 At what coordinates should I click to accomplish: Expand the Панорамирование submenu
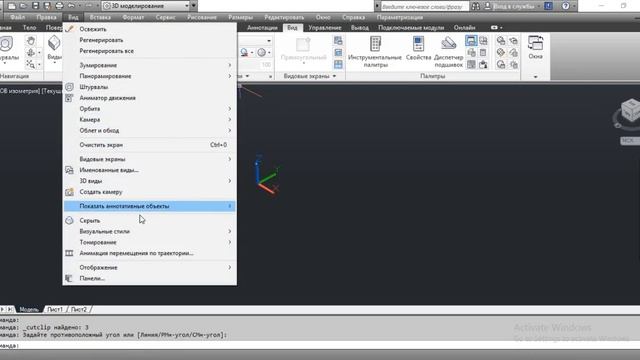pos(150,76)
